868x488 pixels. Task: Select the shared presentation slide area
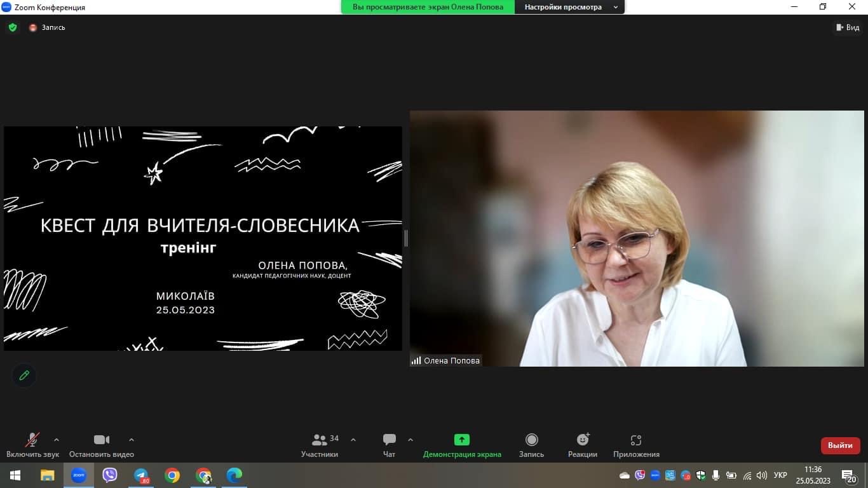(203, 238)
